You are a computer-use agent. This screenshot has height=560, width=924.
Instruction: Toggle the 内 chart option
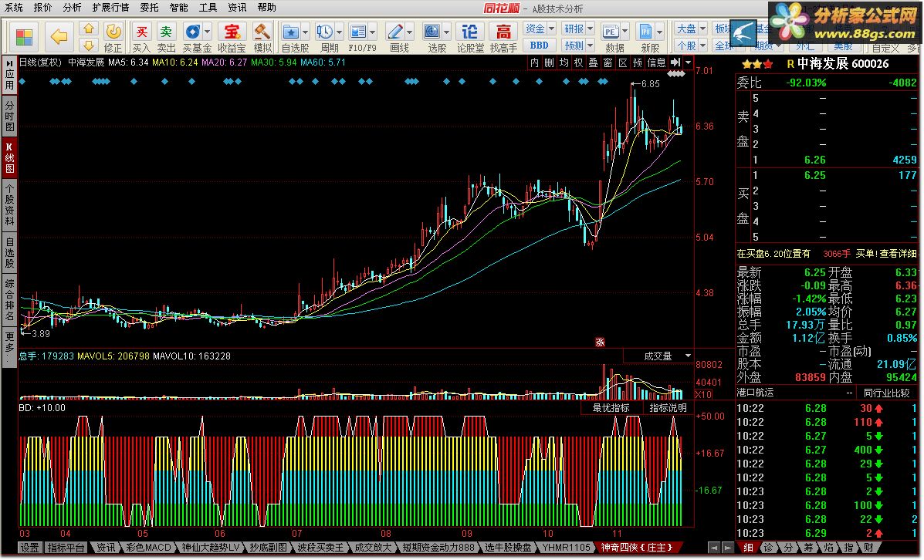(534, 62)
